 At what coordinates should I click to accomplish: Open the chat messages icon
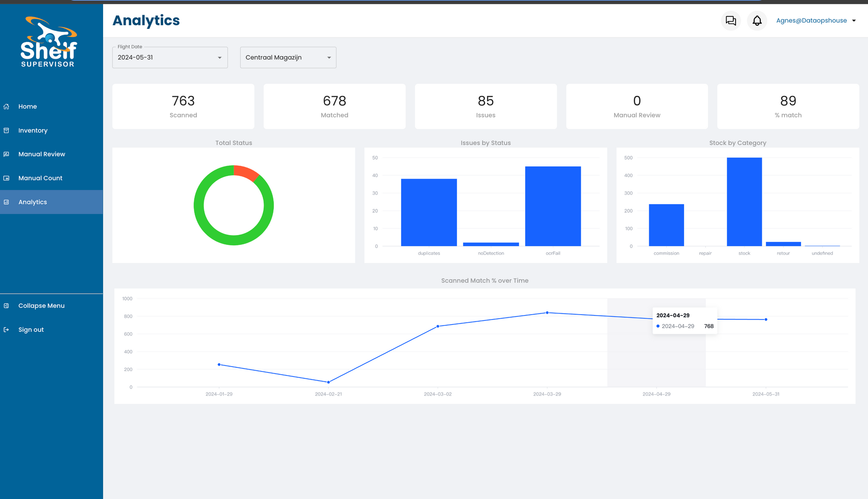[x=731, y=21]
